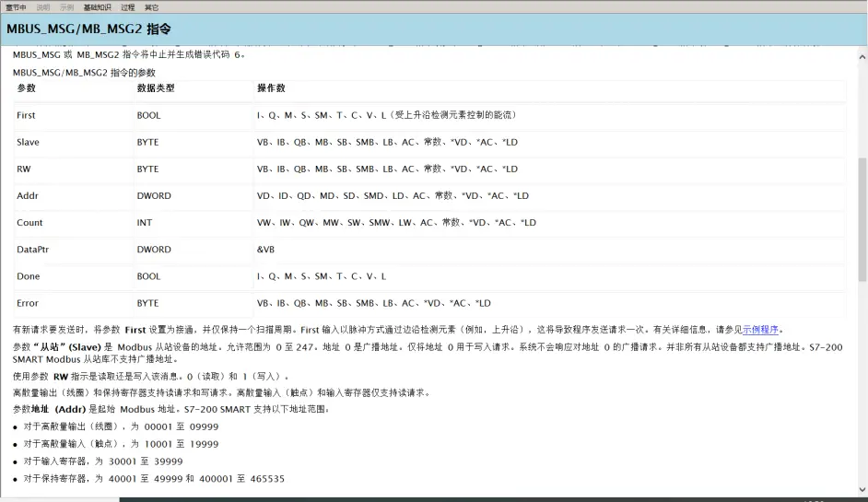The image size is (868, 502).
Task: Click the INT data type for Count
Action: coord(145,222)
